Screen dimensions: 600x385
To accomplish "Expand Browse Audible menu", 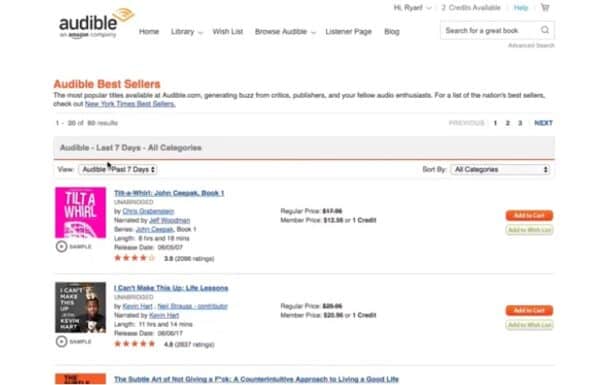I will 285,32.
